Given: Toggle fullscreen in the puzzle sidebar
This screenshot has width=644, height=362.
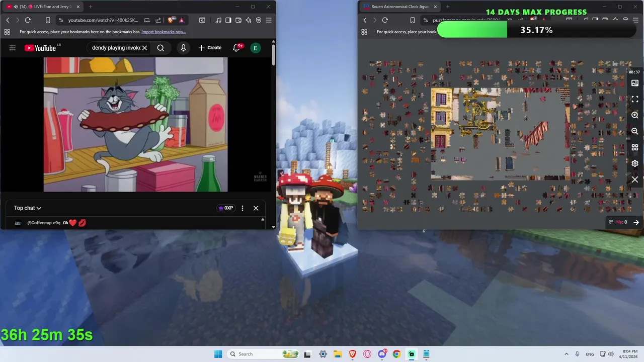Looking at the screenshot, I should [635, 99].
